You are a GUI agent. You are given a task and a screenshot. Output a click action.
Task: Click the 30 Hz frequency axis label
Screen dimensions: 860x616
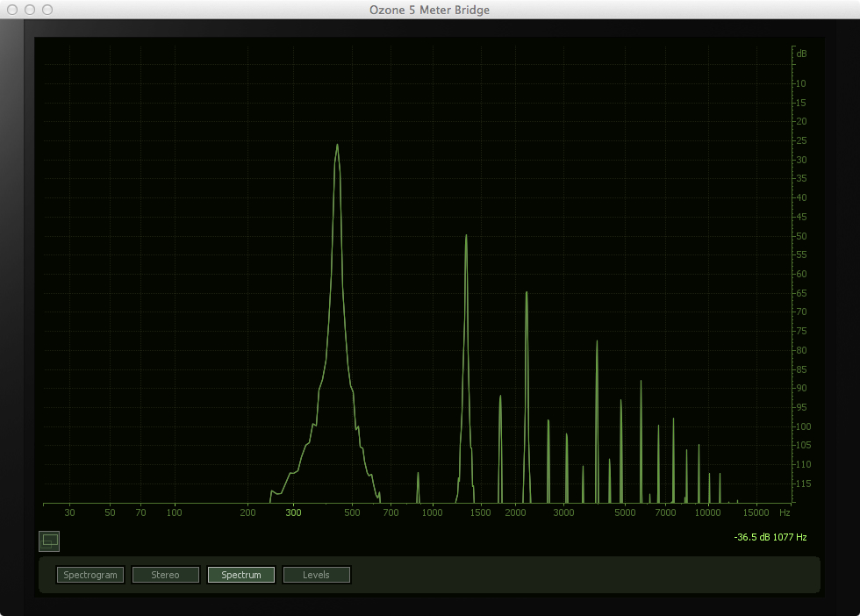click(x=69, y=512)
